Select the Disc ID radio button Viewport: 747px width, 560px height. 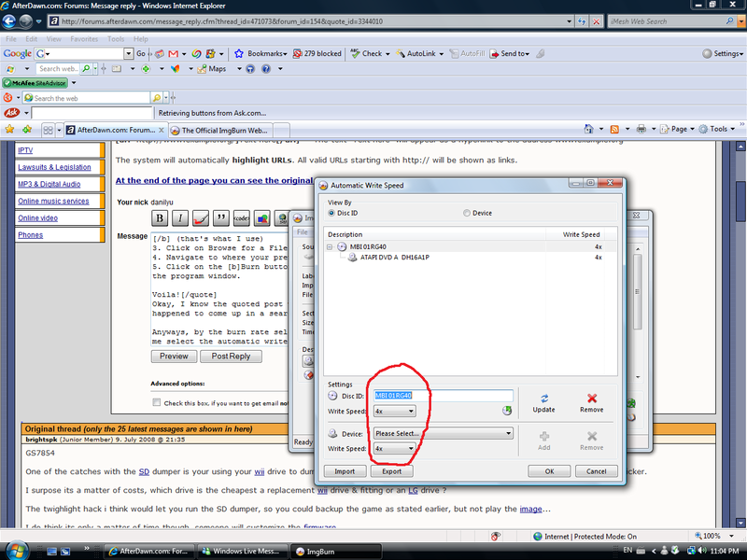331,213
